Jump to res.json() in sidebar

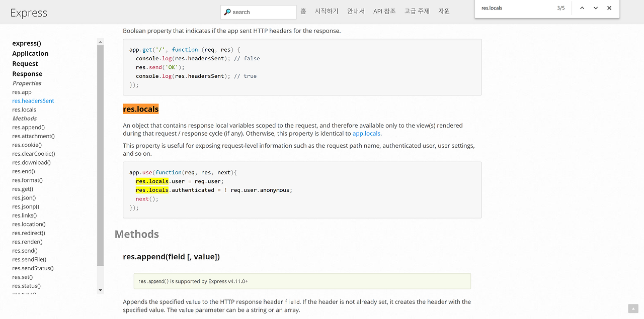[24, 197]
